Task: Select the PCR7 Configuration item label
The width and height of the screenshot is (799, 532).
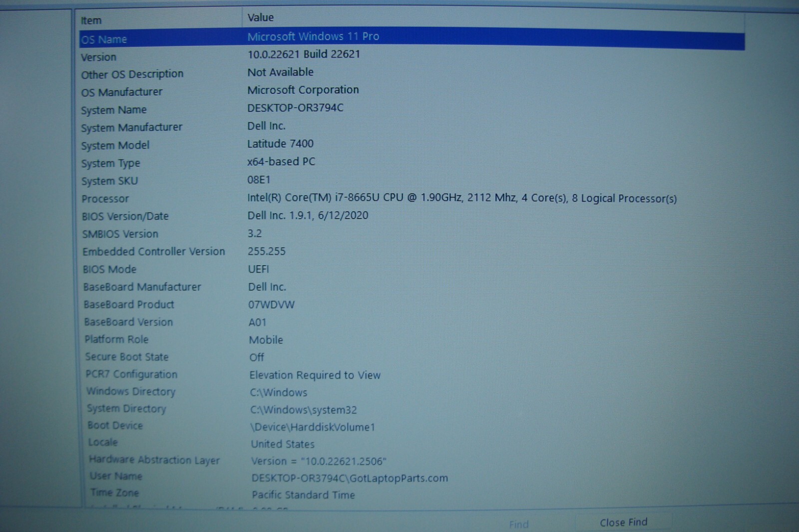Action: [131, 374]
